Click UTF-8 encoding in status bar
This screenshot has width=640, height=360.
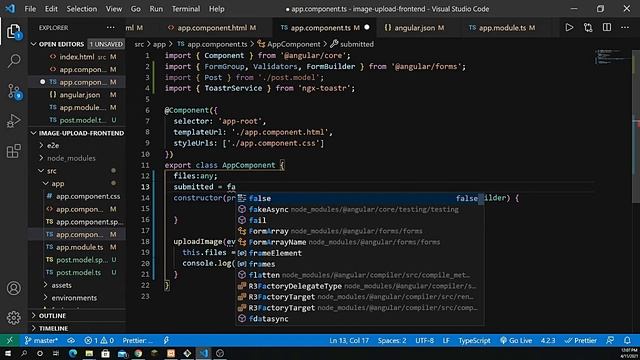pos(424,340)
